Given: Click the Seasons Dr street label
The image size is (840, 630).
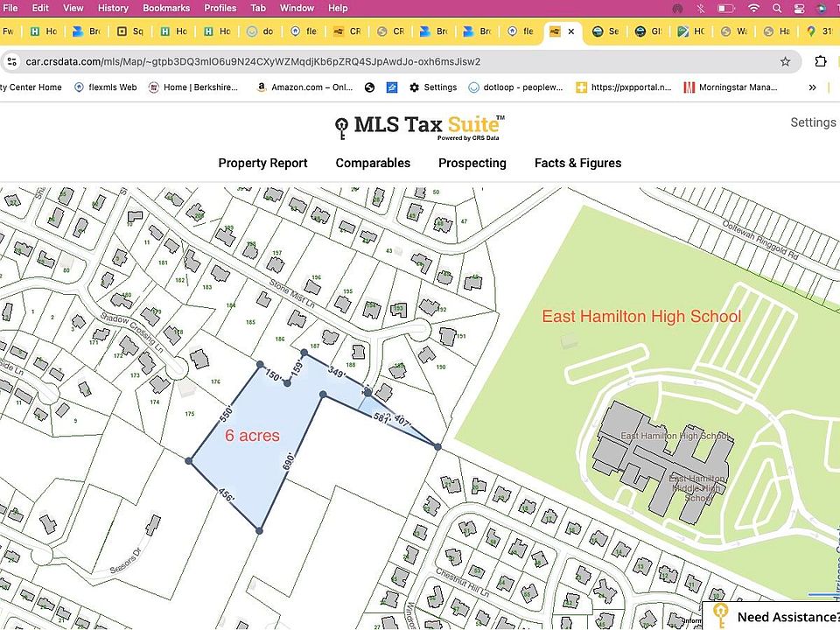Looking at the screenshot, I should 125,562.
